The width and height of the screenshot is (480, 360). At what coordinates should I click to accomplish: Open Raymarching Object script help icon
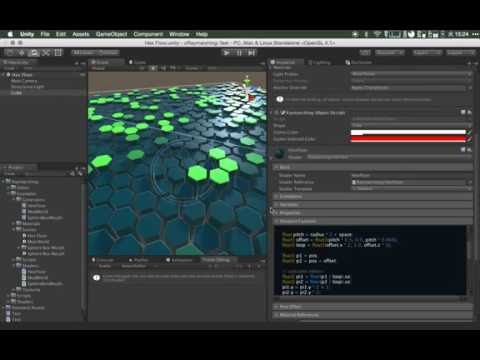pyautogui.click(x=463, y=113)
